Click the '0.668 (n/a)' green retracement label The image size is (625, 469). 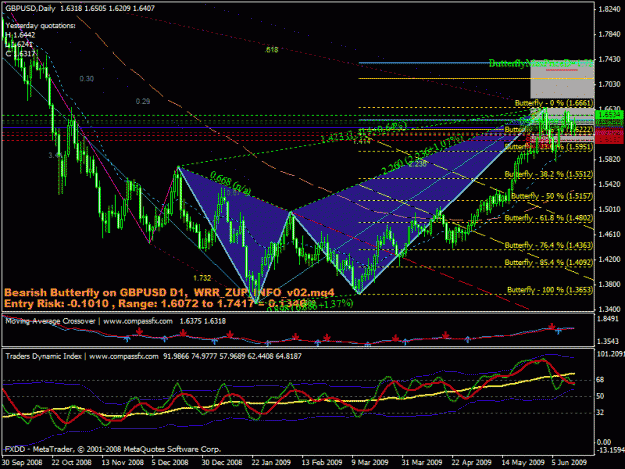click(230, 183)
